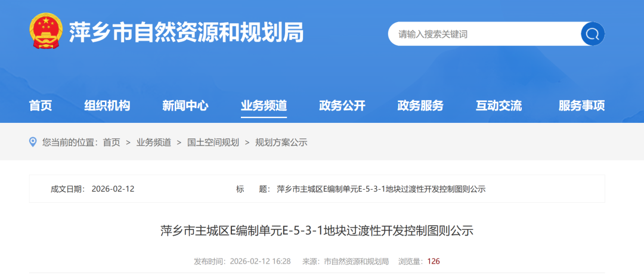This screenshot has height=278, width=644.
Task: Open the 组织机构 navigation menu
Action: [x=107, y=106]
